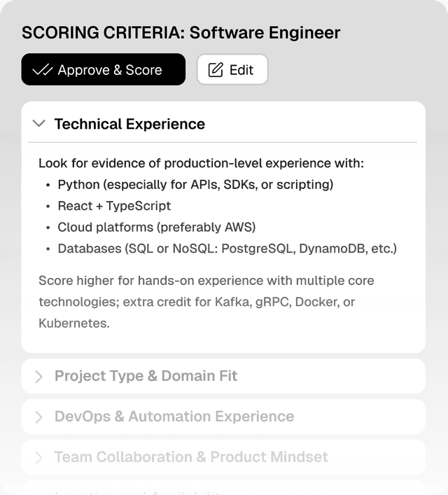This screenshot has width=448, height=495.
Task: Collapse the Technical Experience chevron
Action: coord(40,124)
